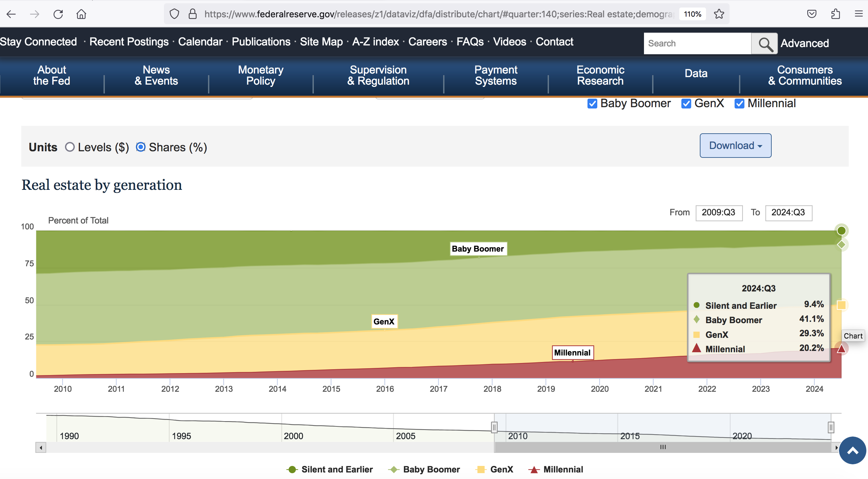Open the Payment Systems menu
868x479 pixels.
pyautogui.click(x=496, y=75)
